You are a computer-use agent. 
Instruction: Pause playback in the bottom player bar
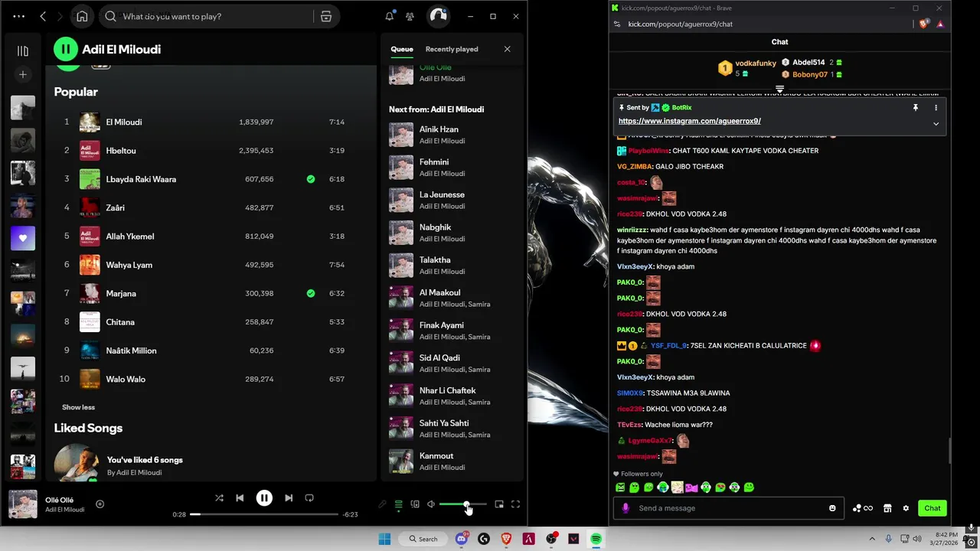click(264, 498)
